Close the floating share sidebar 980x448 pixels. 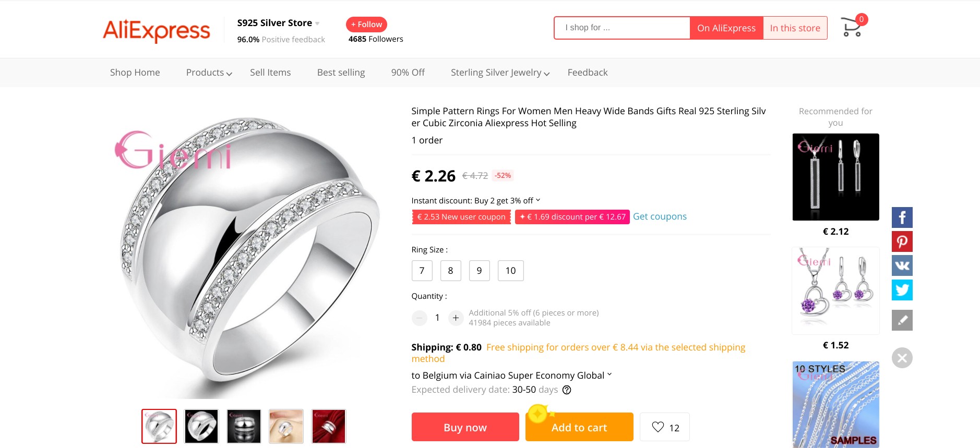pos(902,358)
